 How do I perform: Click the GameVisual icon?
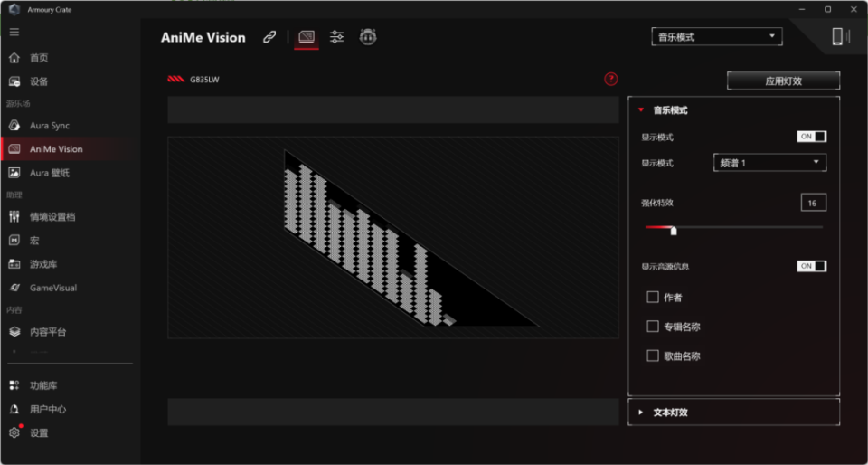click(x=14, y=288)
